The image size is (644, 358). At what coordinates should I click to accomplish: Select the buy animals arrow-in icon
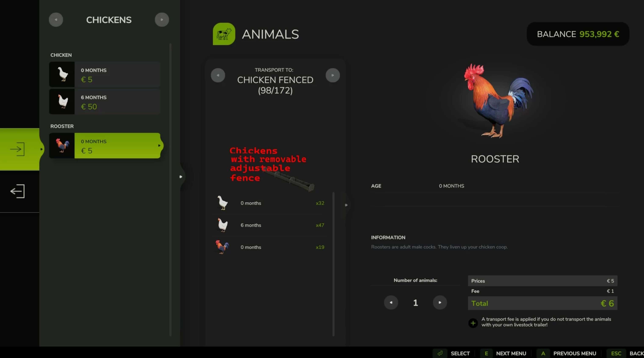[x=17, y=149]
